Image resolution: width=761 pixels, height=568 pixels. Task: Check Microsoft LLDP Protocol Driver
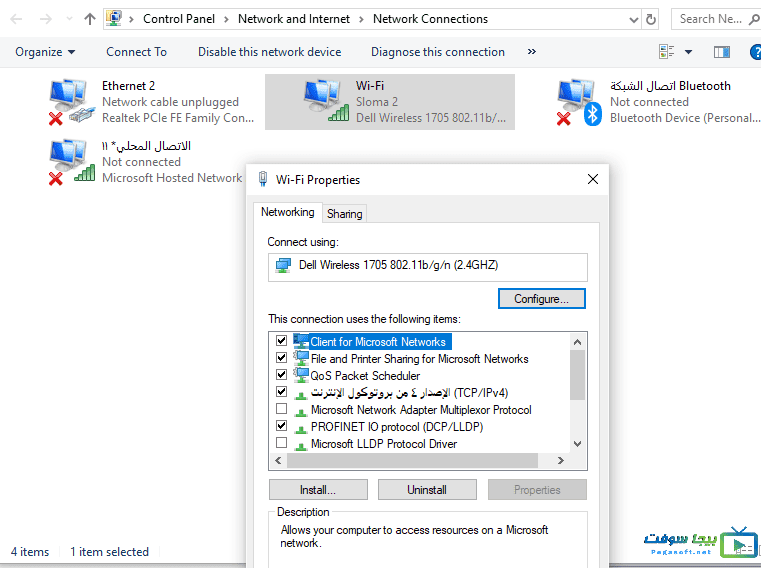[281, 443]
